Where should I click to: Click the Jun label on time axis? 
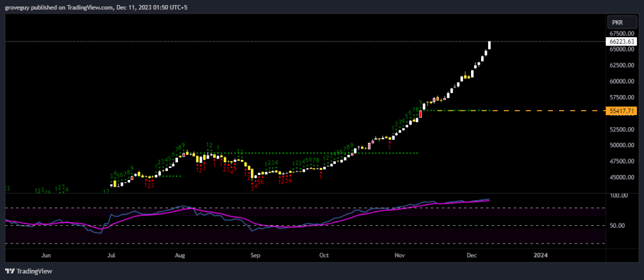pos(45,256)
